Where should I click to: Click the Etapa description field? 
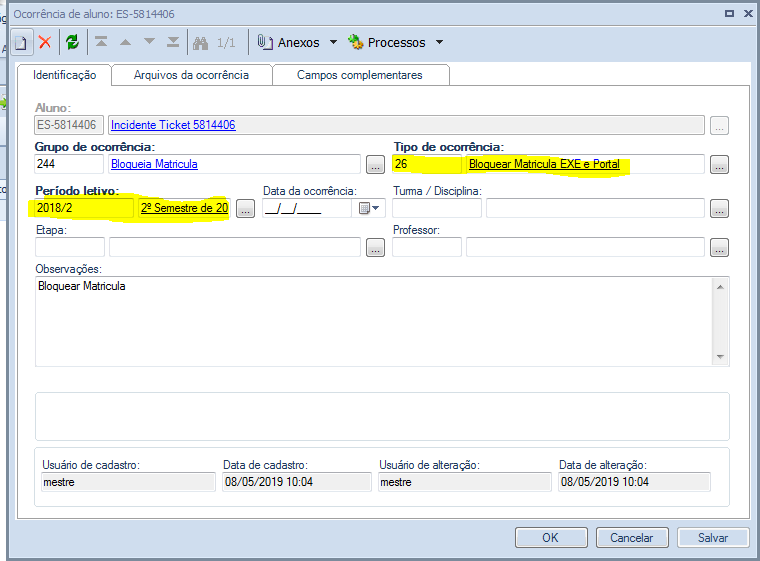[235, 247]
